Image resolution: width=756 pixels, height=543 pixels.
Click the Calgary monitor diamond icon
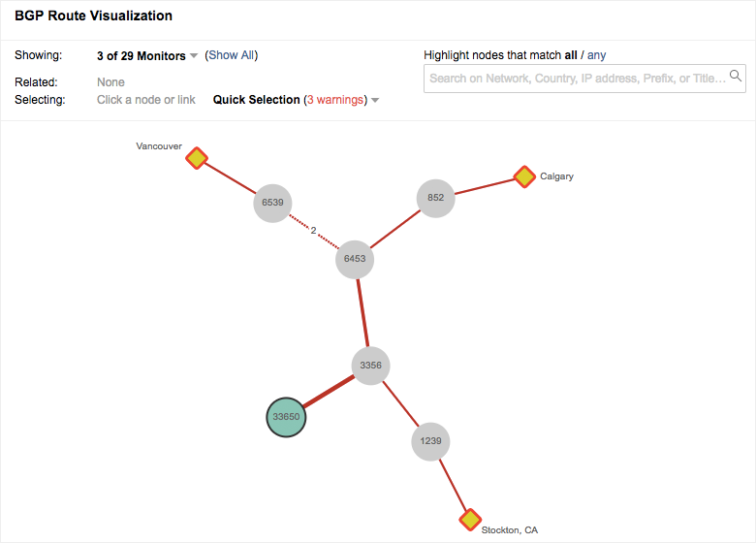(524, 176)
